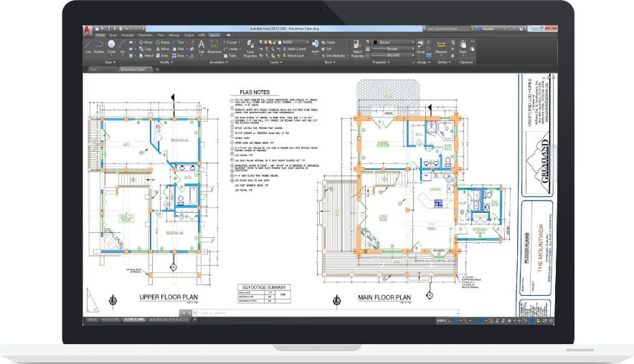The image size is (634, 364).
Task: Open the ByLayer object color dropdown
Action: click(x=393, y=42)
